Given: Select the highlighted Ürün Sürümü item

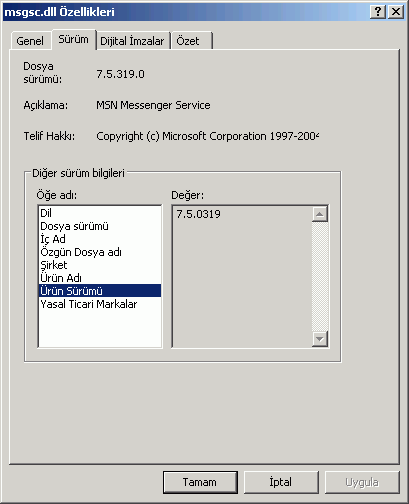Looking at the screenshot, I should coord(100,291).
